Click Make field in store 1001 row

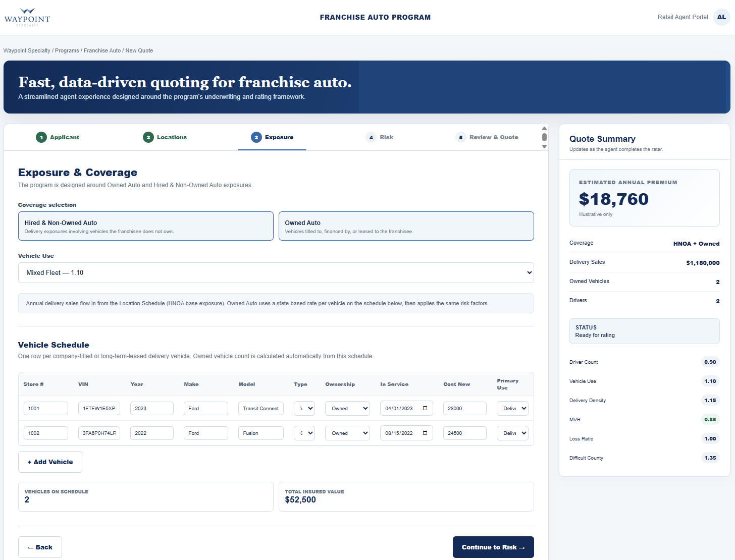tap(206, 408)
